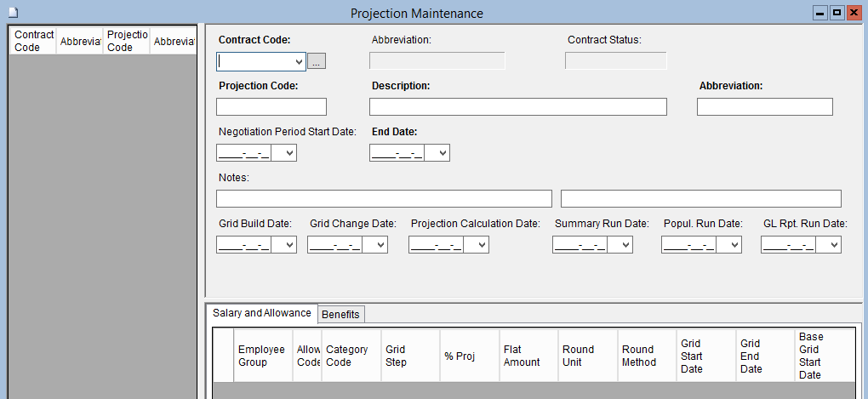This screenshot has height=399, width=868.
Task: Click the document icon in title bar
Action: 13,13
